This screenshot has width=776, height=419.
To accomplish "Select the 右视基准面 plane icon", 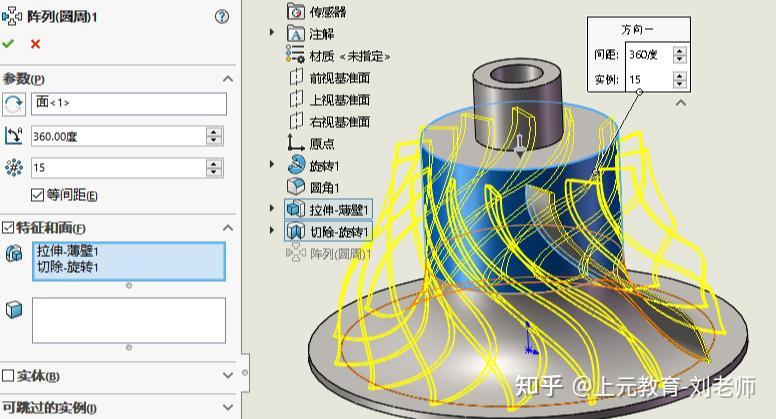I will click(x=296, y=121).
